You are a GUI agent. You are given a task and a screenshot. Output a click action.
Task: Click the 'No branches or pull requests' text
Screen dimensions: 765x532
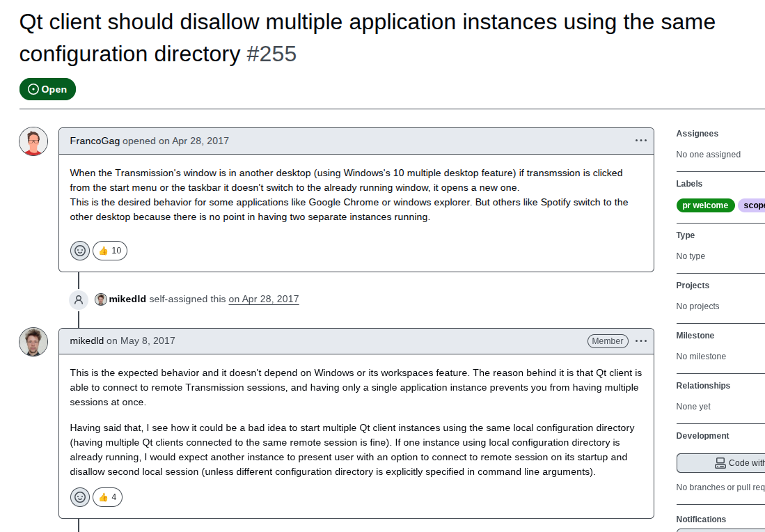[720, 487]
